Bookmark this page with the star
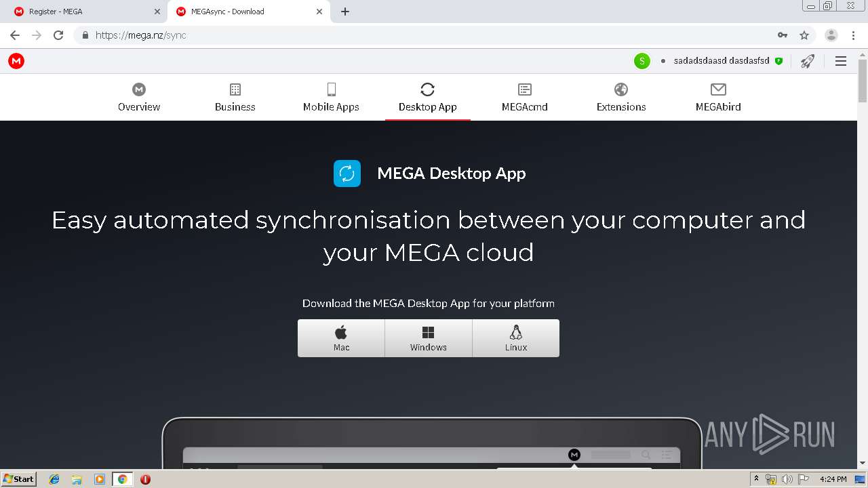This screenshot has height=488, width=868. pos(804,35)
